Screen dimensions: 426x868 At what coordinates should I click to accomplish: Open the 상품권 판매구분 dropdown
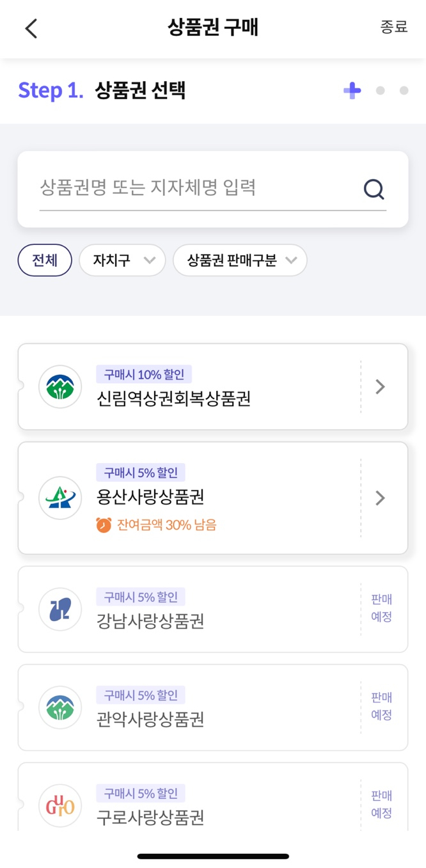tap(240, 260)
